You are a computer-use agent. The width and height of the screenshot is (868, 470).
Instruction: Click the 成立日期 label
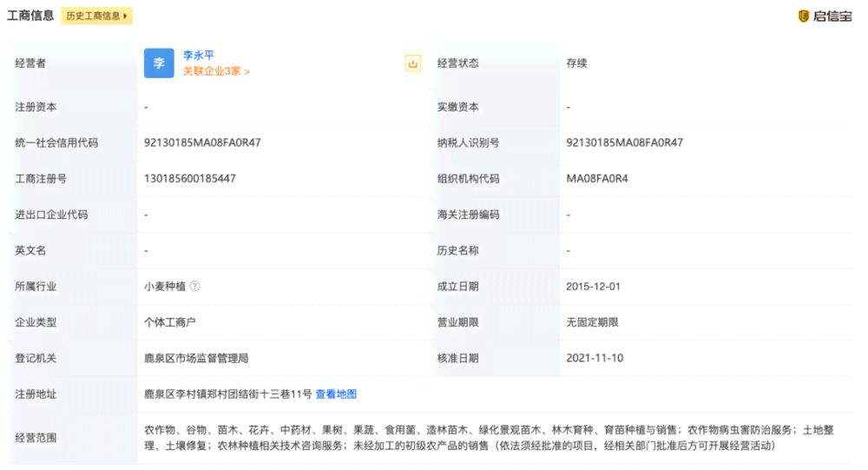(457, 287)
